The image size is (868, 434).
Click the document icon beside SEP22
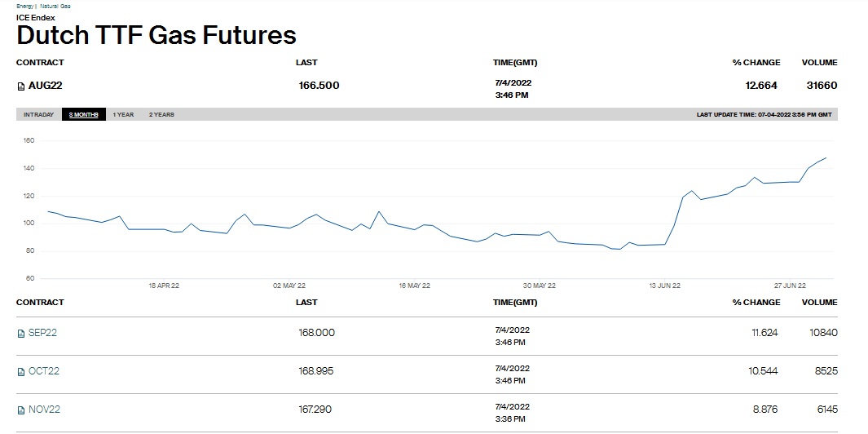pos(21,333)
